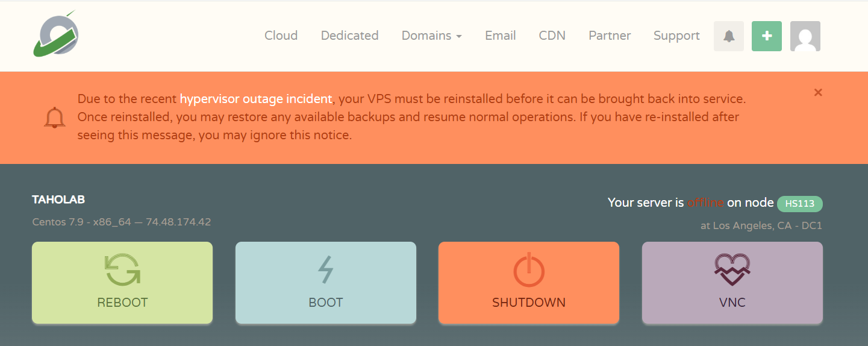This screenshot has width=868, height=346.
Task: Click the Shutdown power icon
Action: point(528,269)
